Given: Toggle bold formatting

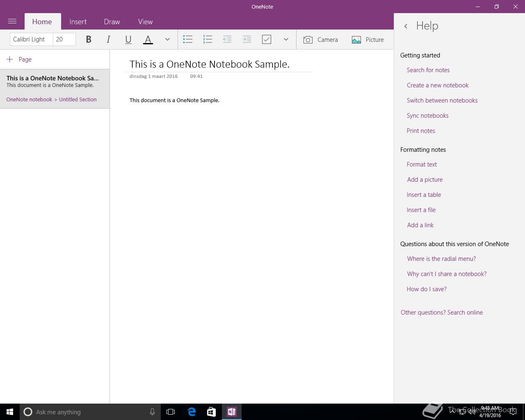Looking at the screenshot, I should coord(89,39).
